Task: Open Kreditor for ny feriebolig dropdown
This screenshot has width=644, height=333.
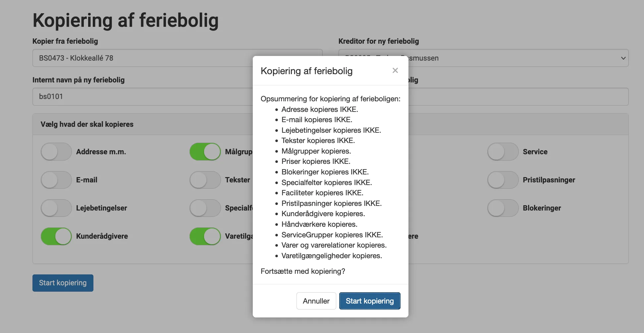Action: [517, 58]
